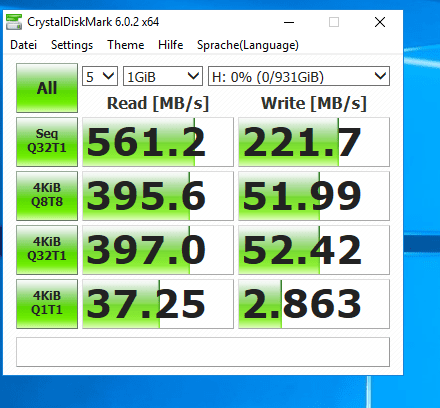
Task: Click the Q8T8 write result 51.99
Action: (x=314, y=196)
